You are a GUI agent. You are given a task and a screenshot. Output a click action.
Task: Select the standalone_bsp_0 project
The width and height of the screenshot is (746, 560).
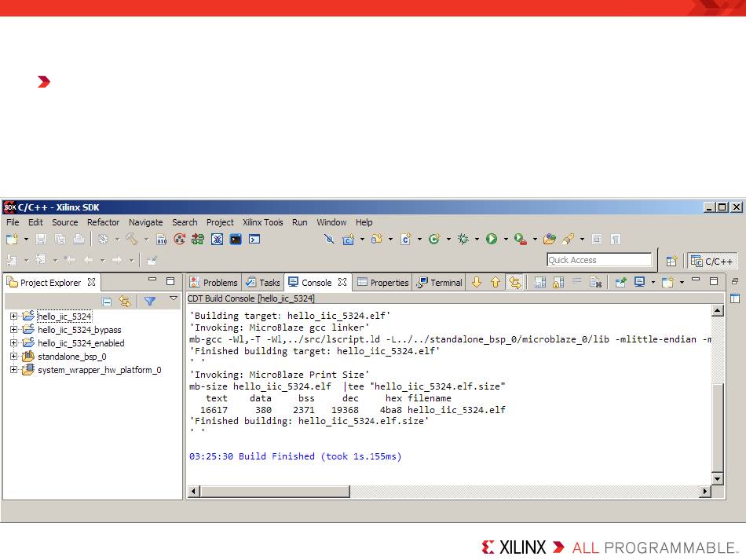click(71, 357)
